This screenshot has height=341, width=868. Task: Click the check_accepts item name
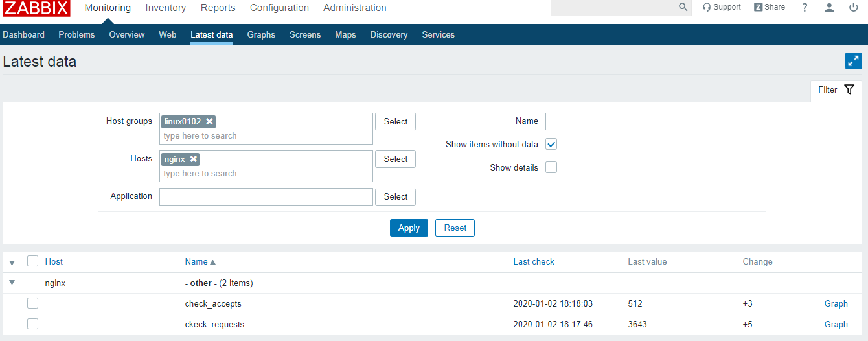[213, 303]
